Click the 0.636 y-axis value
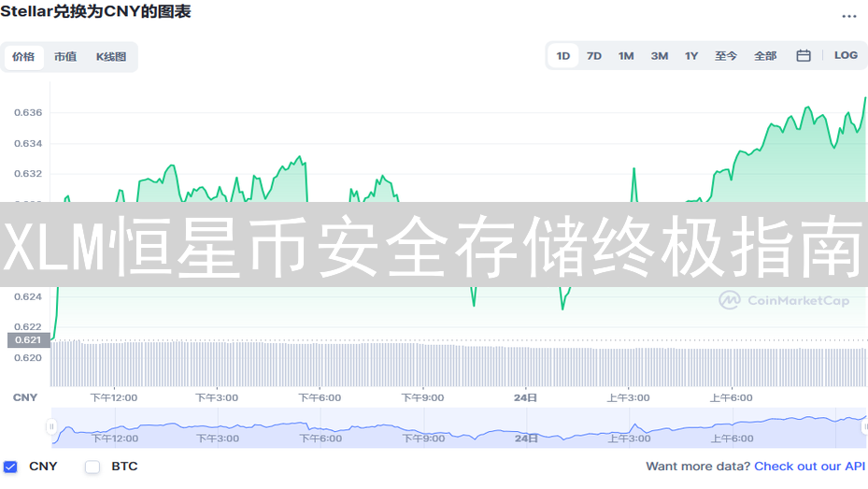Screen dimensions: 868x489 point(28,112)
